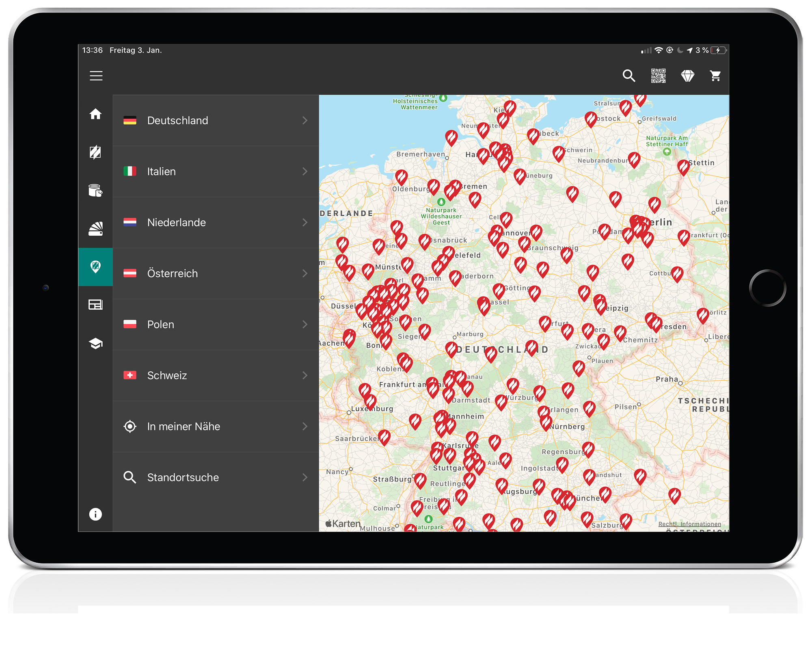Open Standortsuche
Screen dimensions: 812x650
click(x=216, y=477)
